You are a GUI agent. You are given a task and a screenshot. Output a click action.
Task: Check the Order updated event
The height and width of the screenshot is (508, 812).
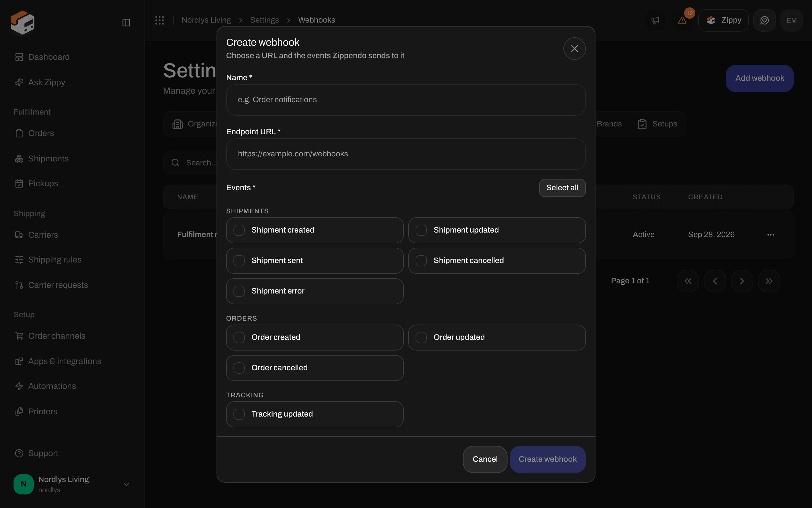tap(421, 337)
